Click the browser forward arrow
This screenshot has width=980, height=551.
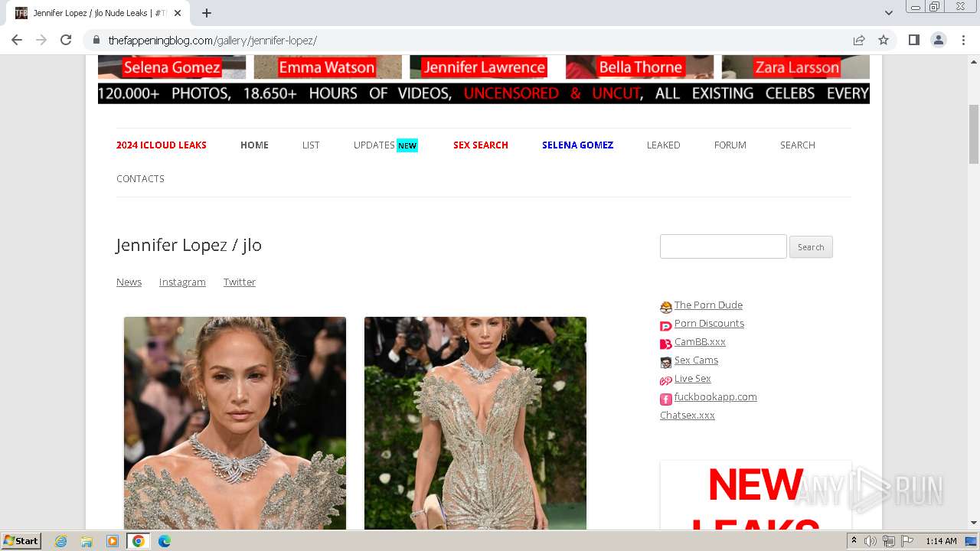coord(41,40)
